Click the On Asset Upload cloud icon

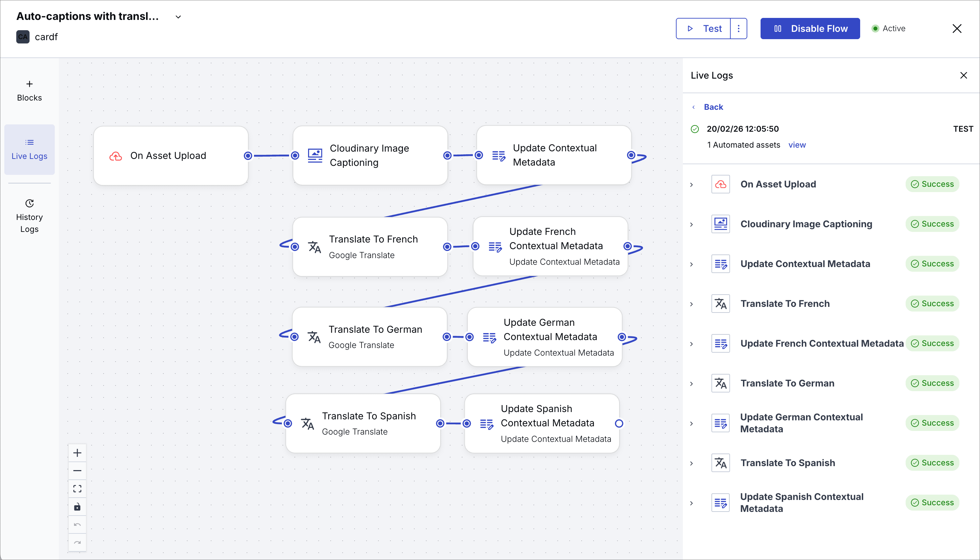[x=116, y=156]
